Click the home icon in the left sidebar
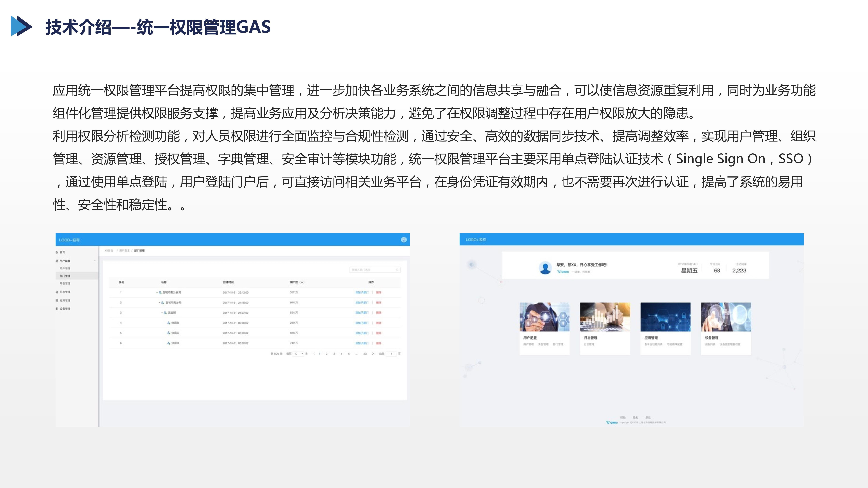The width and height of the screenshot is (868, 488). coord(57,252)
